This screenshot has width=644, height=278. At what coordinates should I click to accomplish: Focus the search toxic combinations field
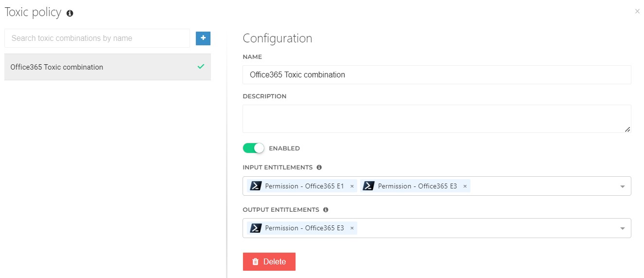97,38
